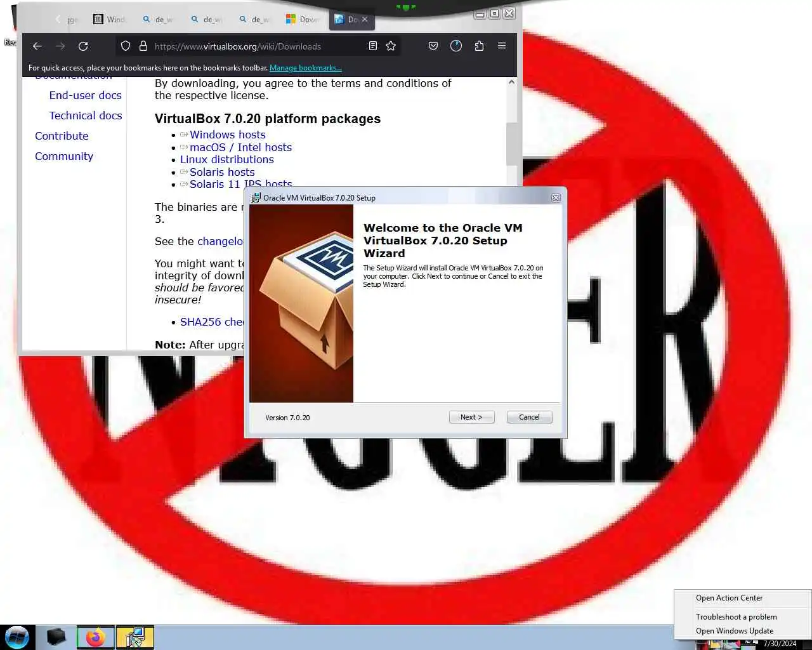
Task: Switch to the third de_w search tab
Action: pos(254,20)
